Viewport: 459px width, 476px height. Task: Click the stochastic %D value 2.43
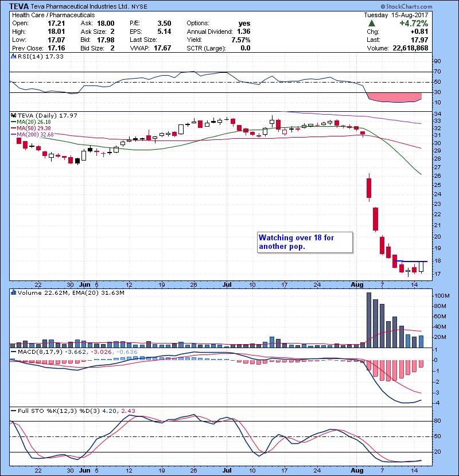[x=128, y=411]
